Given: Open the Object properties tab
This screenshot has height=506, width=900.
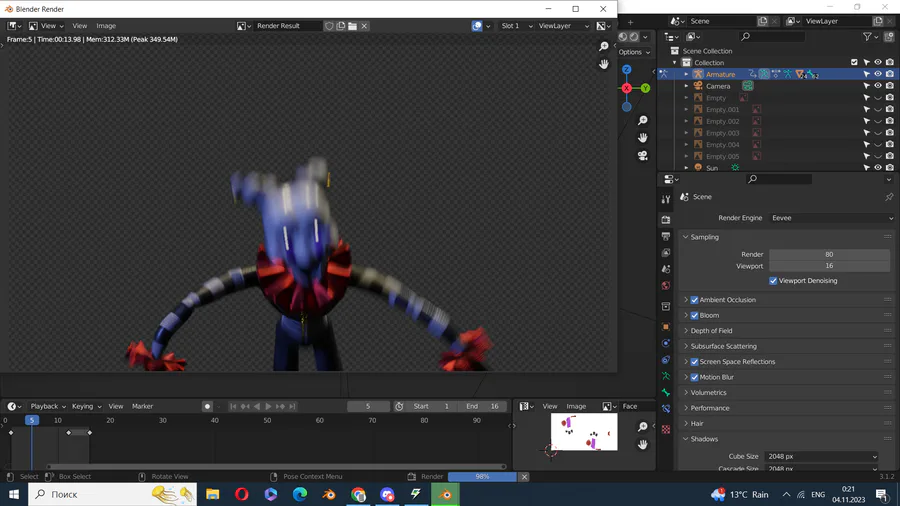Looking at the screenshot, I should pyautogui.click(x=666, y=327).
